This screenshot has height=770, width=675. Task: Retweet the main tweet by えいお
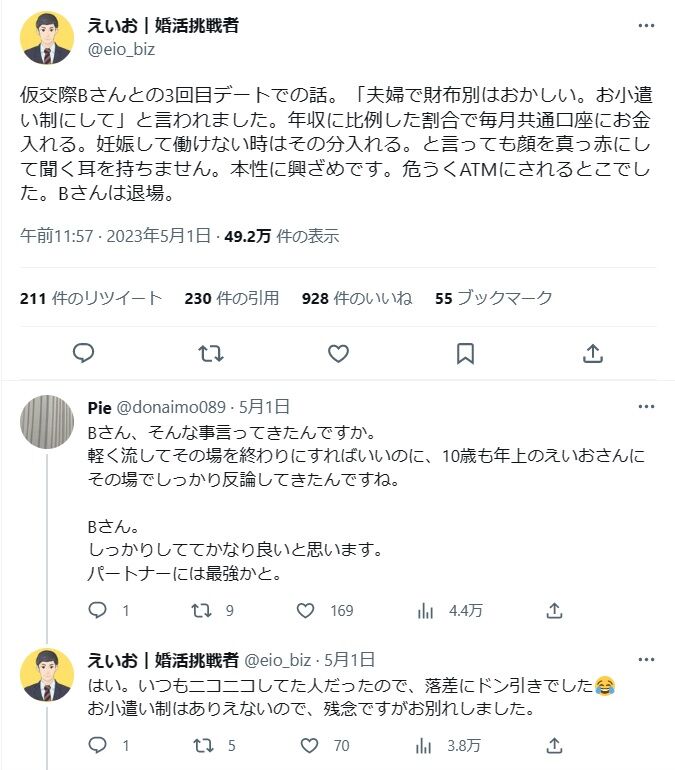(211, 353)
